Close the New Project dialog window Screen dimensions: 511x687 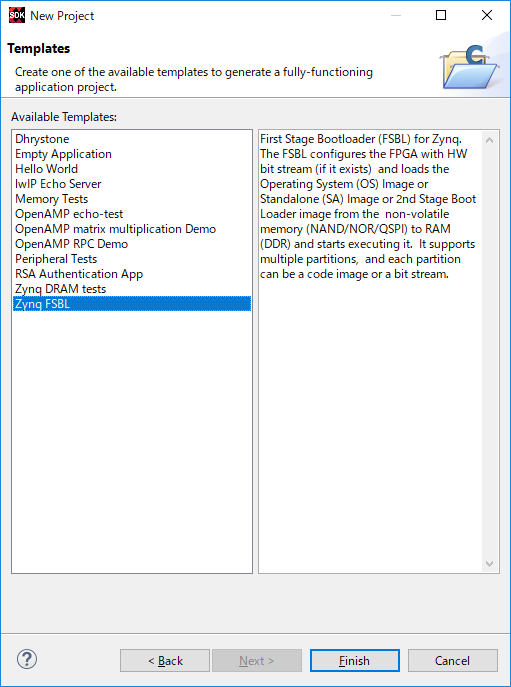tap(486, 15)
